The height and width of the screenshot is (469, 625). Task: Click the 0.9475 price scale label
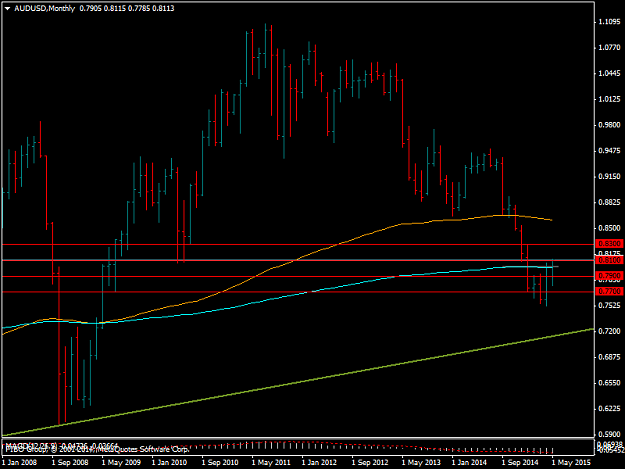point(609,151)
